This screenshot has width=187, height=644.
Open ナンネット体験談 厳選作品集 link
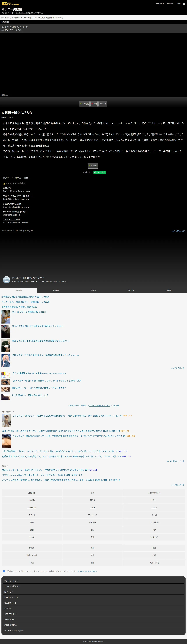[x=15, y=212]
